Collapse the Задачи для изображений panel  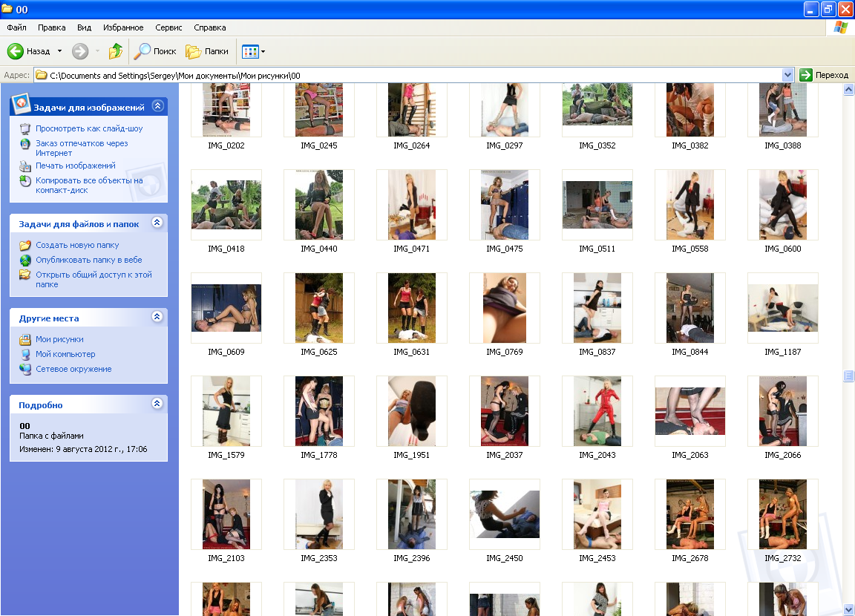click(x=157, y=105)
